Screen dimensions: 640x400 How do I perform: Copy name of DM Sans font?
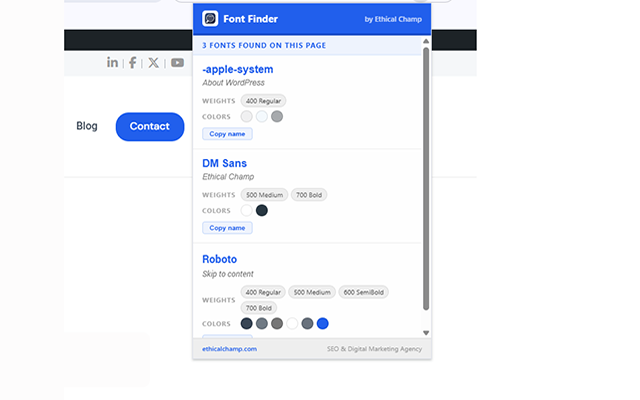(x=227, y=228)
